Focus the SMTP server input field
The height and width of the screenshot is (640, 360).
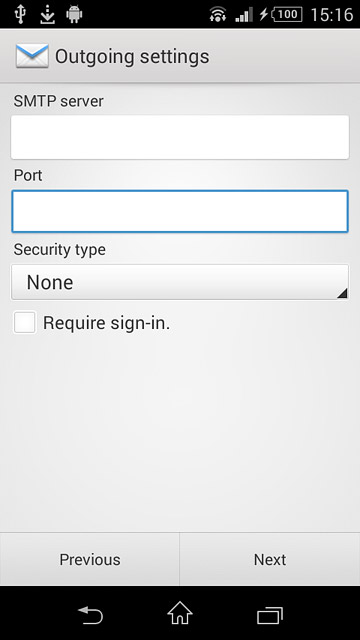point(180,137)
